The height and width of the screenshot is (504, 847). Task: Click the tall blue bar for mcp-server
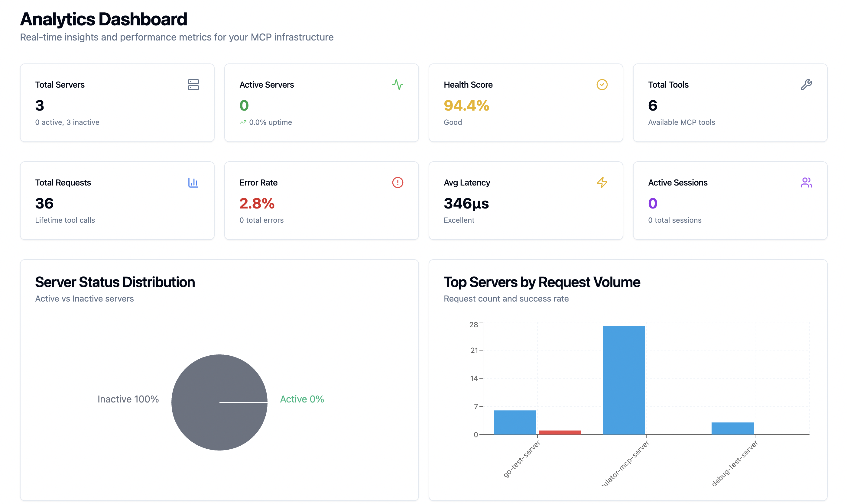point(623,380)
